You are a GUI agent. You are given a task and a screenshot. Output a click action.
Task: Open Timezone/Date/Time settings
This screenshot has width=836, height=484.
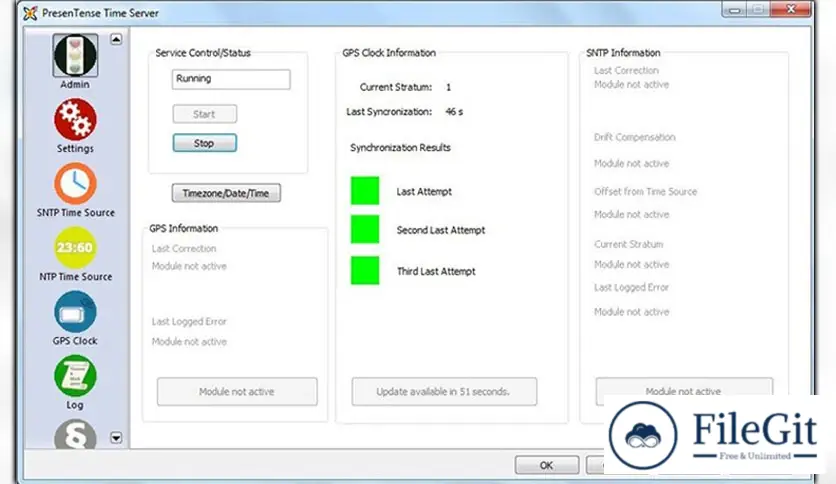point(226,193)
